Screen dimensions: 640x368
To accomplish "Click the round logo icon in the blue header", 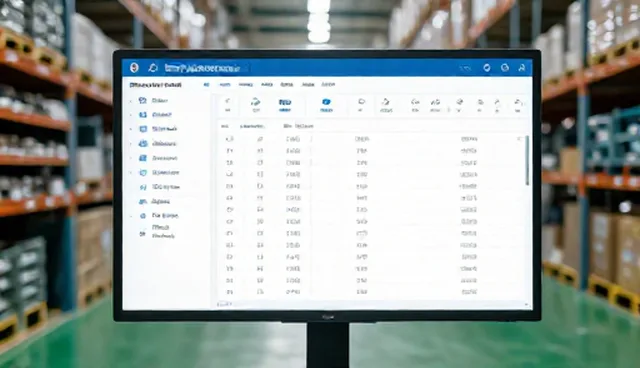I will (134, 68).
